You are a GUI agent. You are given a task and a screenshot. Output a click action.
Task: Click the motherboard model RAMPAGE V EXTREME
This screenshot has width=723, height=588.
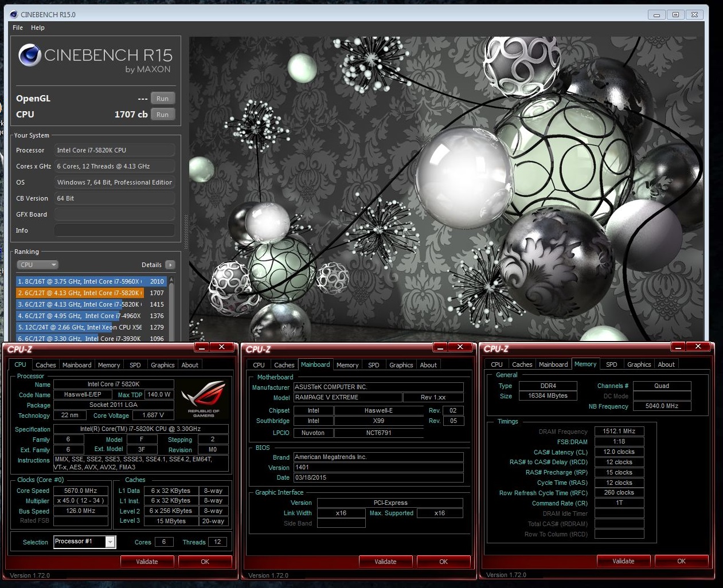tap(347, 397)
